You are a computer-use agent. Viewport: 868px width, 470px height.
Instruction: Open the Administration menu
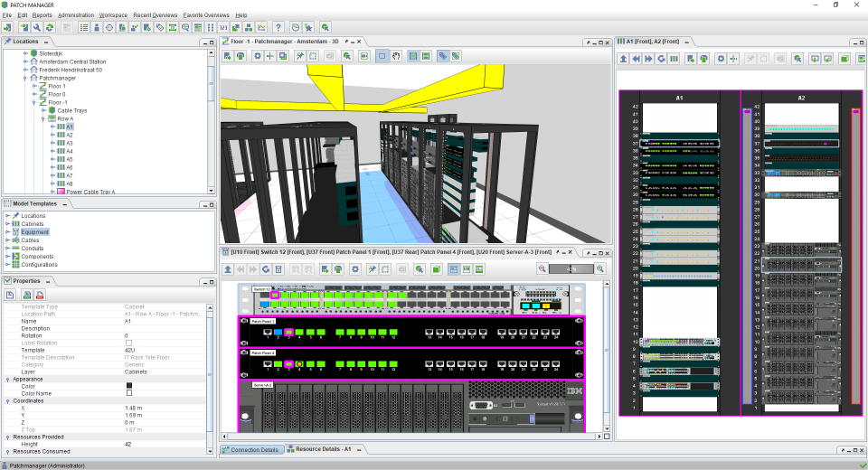75,15
